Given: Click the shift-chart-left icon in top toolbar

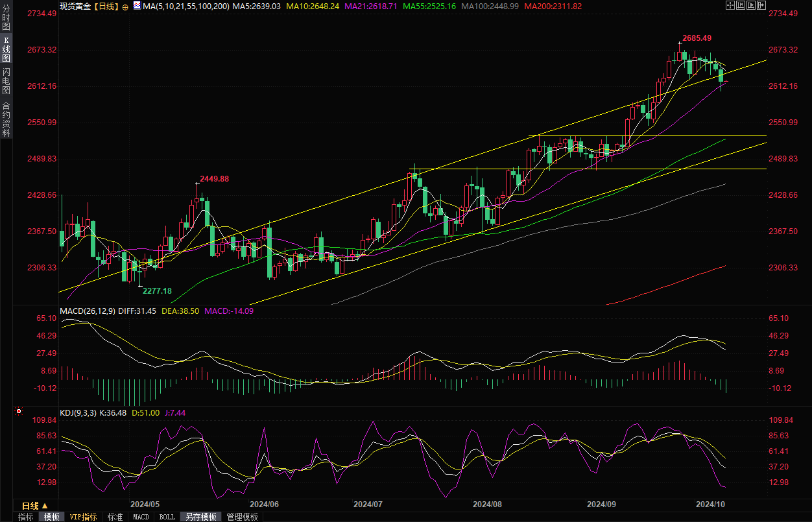Looking at the screenshot, I should point(741,5).
